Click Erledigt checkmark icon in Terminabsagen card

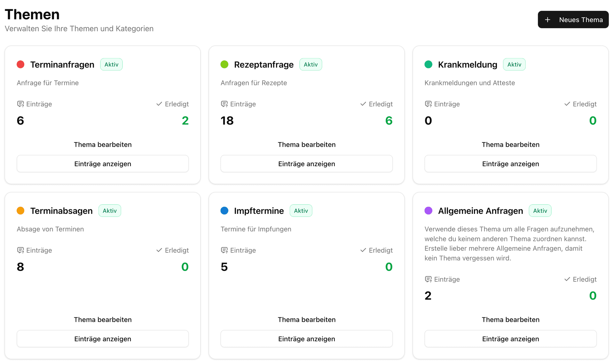pos(159,250)
